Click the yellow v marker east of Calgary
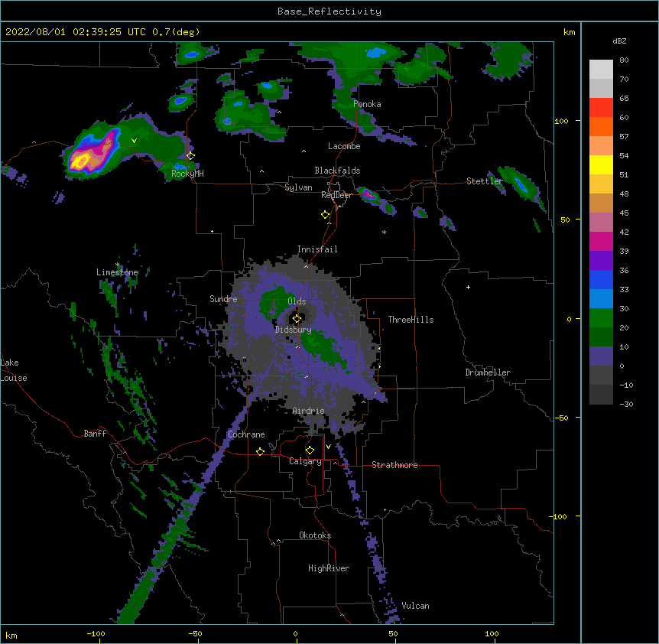The height and width of the screenshot is (644, 659). tap(328, 447)
